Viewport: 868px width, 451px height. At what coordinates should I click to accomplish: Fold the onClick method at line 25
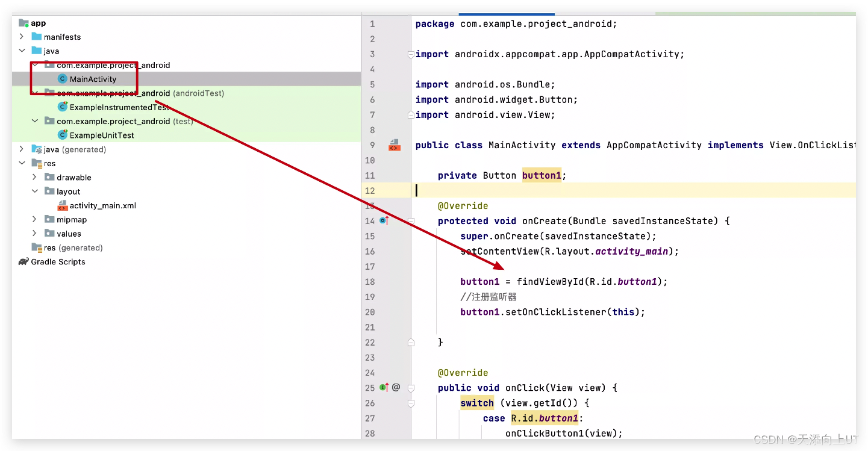[411, 388]
